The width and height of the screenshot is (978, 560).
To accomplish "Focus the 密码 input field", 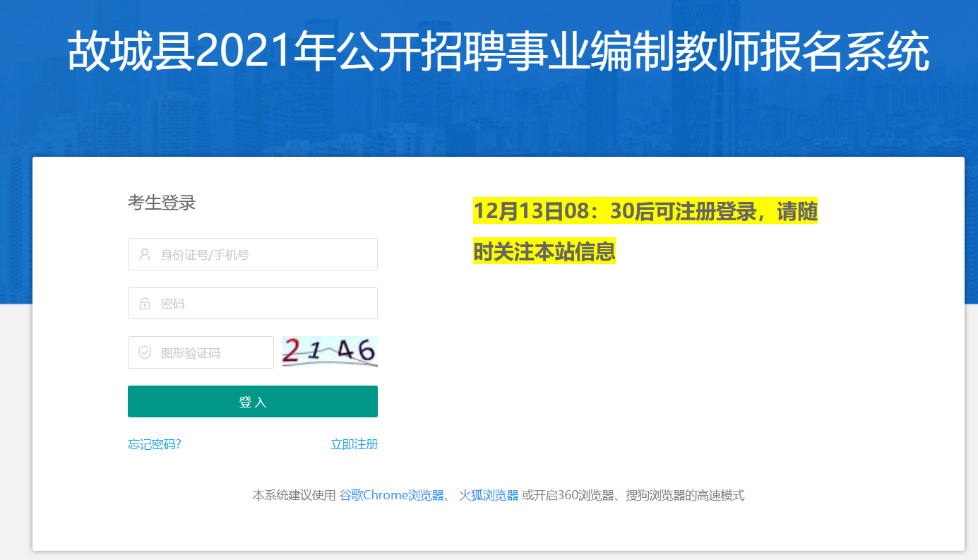I will (x=253, y=304).
